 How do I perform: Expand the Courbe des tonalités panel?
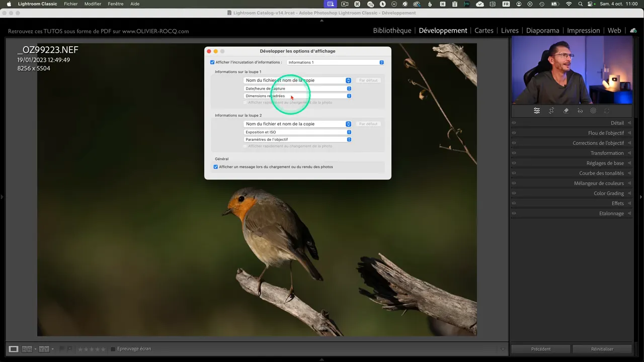(x=601, y=173)
